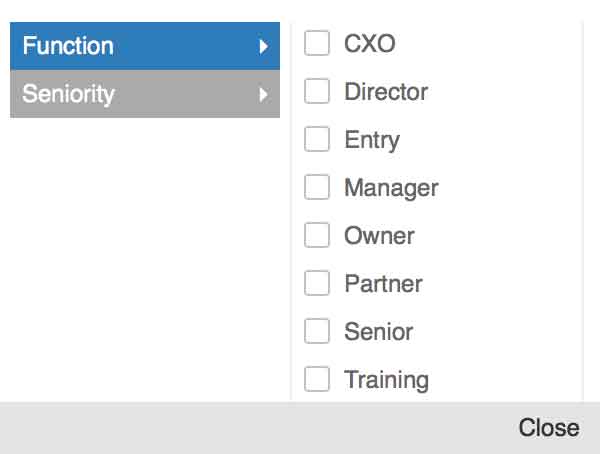This screenshot has width=600, height=454.
Task: Click the Senior label text
Action: [x=378, y=332]
